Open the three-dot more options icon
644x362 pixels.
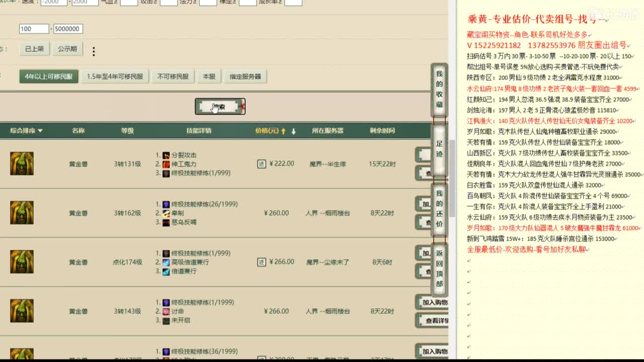click(94, 51)
